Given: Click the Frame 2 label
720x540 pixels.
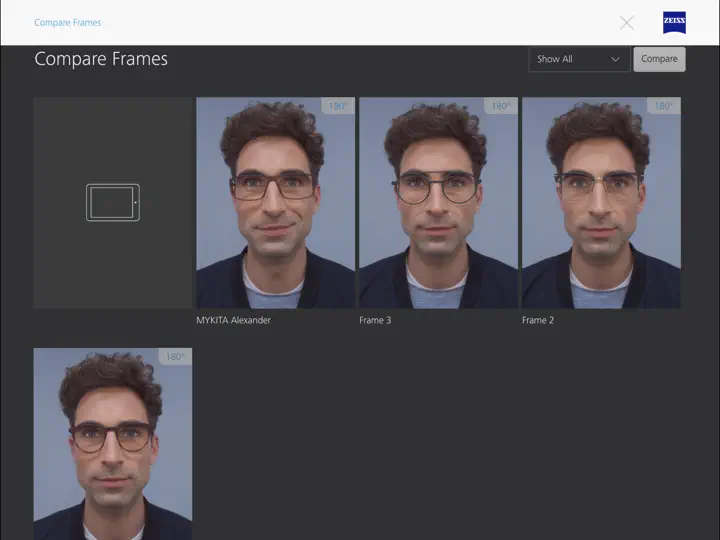Looking at the screenshot, I should point(538,320).
